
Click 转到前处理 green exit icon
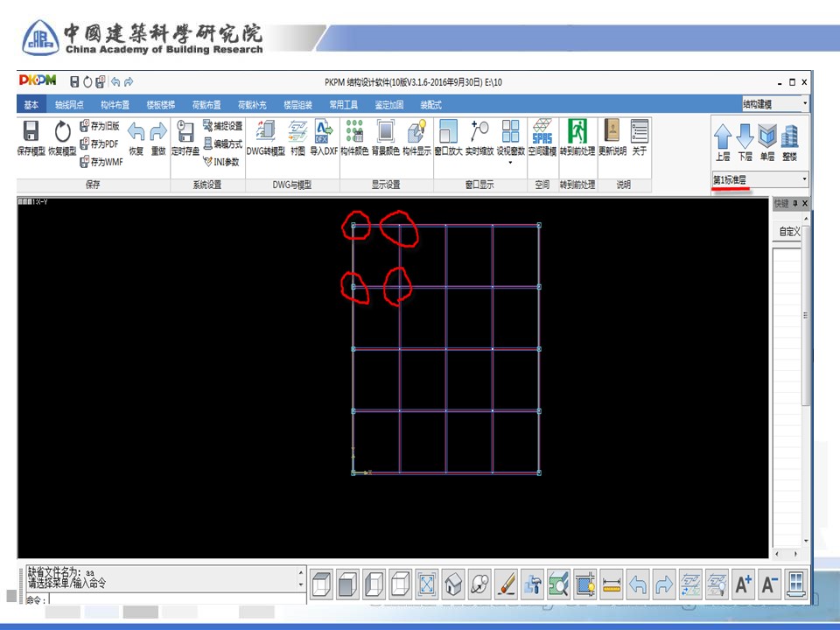click(577, 132)
